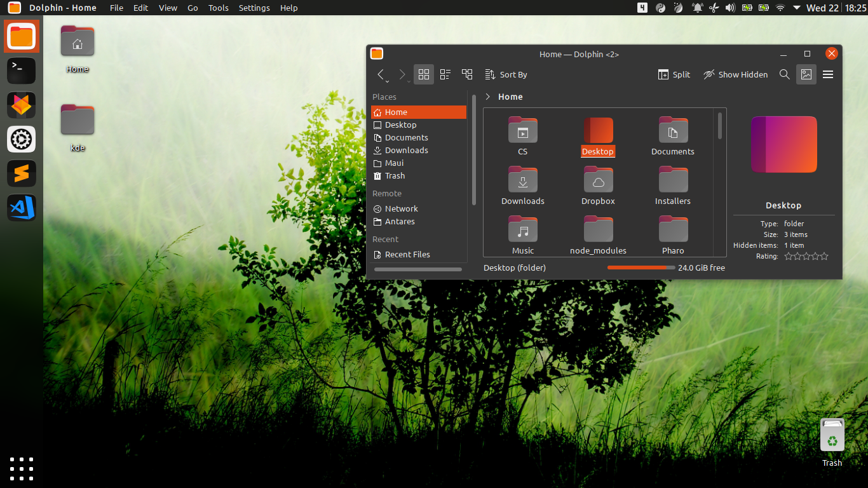Open the clipboard scissors tray icon
Image resolution: width=868 pixels, height=488 pixels.
(x=714, y=8)
